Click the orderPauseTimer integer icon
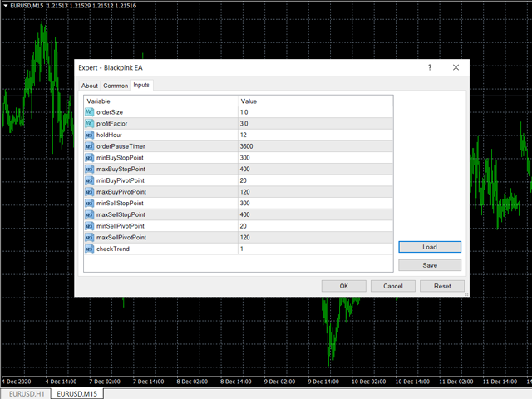Screen dimensions: 532x399 pos(89,146)
